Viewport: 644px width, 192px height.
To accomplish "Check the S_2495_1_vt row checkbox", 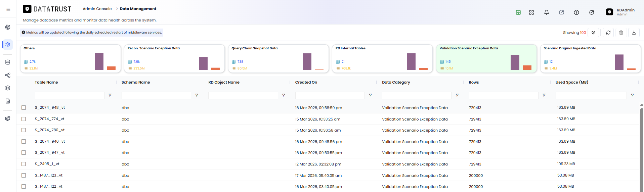I will [x=24, y=164].
